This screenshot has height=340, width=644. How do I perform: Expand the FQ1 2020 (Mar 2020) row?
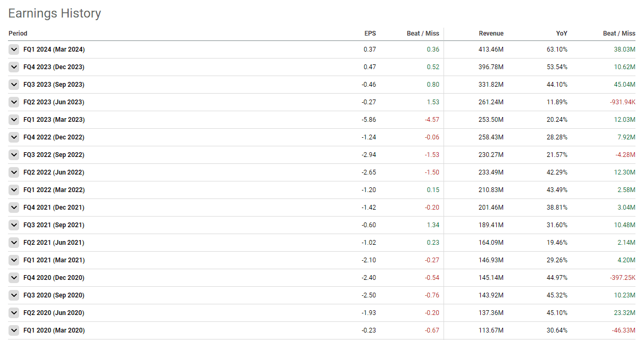point(14,330)
